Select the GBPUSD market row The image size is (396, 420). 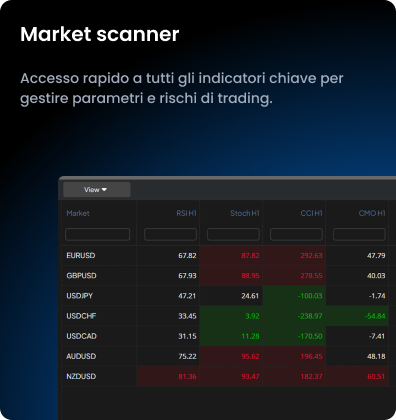225,276
